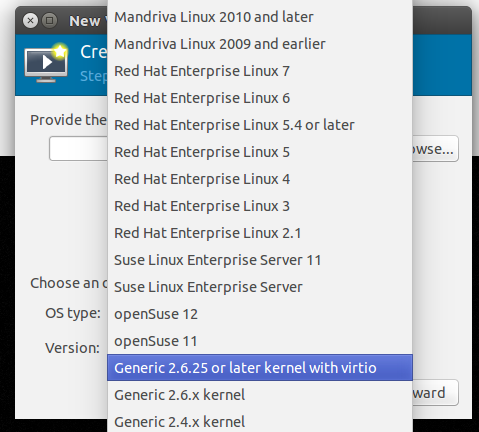Select Mandriva Linux 2009 and earlier

pos(260,44)
